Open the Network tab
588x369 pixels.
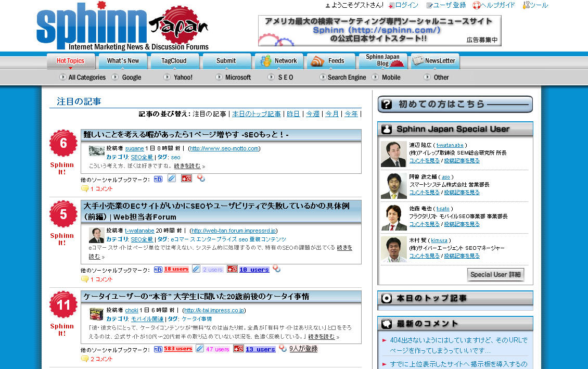[x=278, y=61]
